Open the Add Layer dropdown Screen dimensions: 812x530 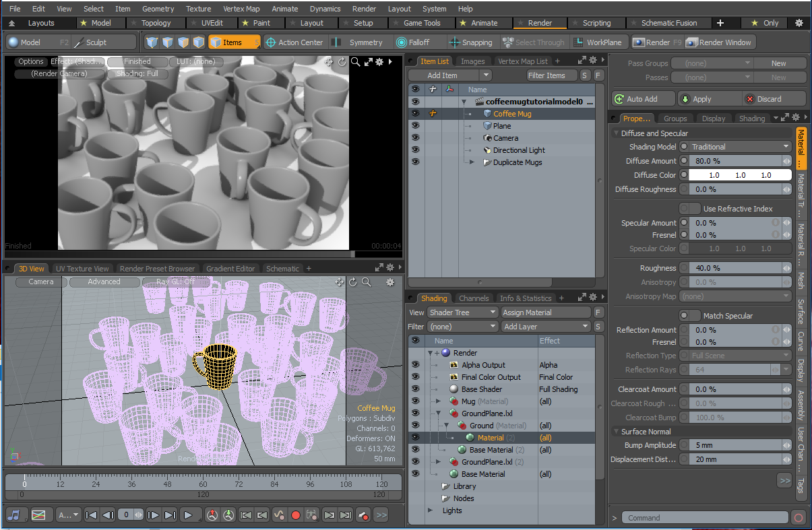[x=546, y=327]
